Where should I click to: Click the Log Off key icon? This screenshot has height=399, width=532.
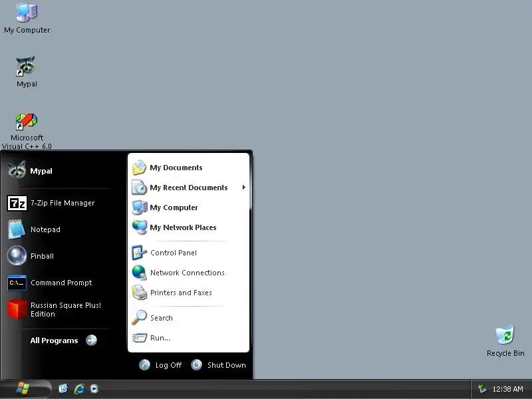click(x=144, y=364)
